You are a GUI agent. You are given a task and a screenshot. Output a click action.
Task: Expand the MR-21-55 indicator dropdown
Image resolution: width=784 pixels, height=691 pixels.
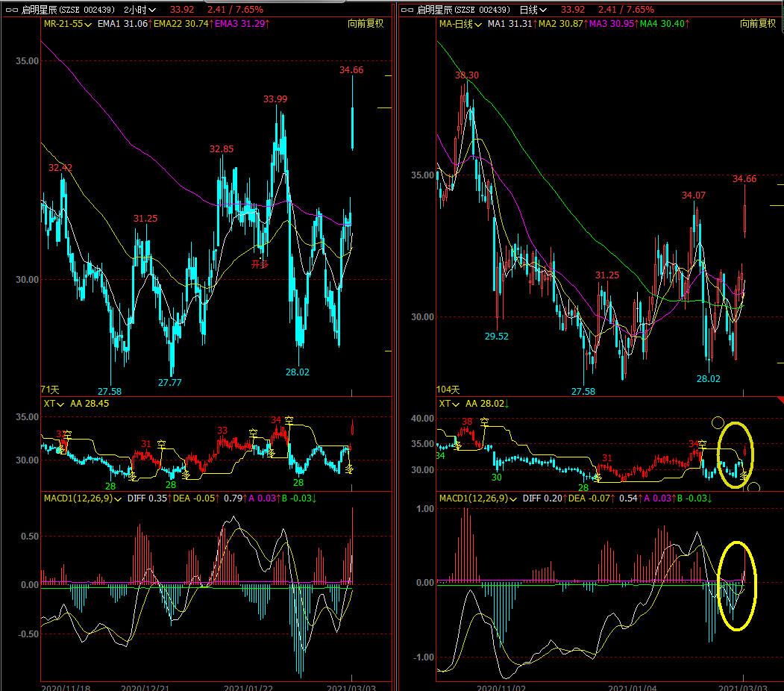[x=67, y=23]
